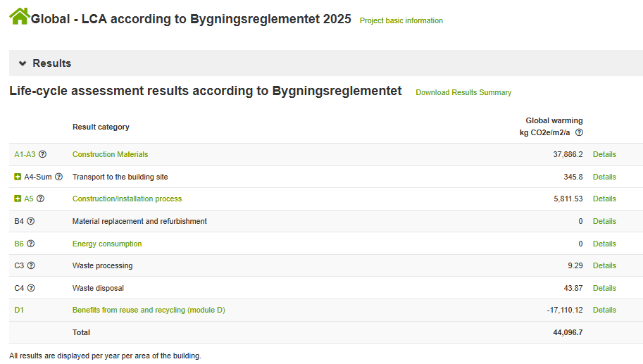643x364 pixels.
Task: Open Benefits from reuse and recycling link
Action: point(149,310)
